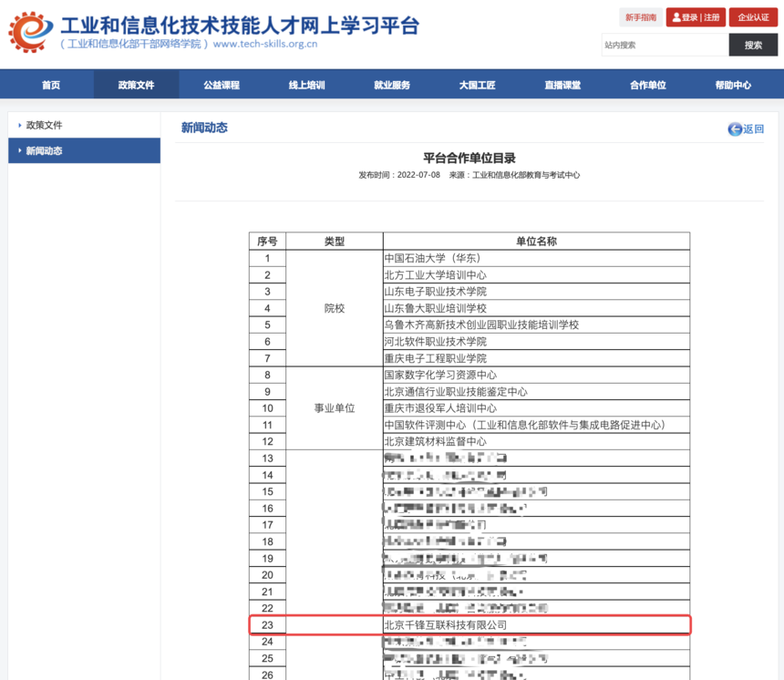Click the cell 河北软件职业技术学院

click(537, 342)
